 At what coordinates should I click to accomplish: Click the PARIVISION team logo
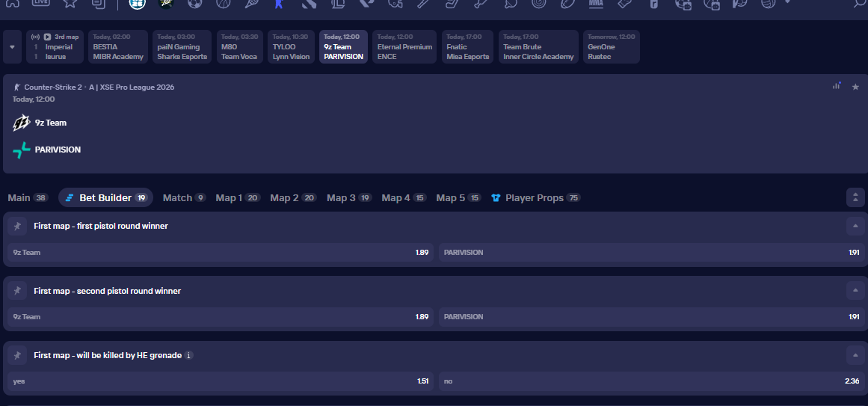pyautogui.click(x=22, y=150)
